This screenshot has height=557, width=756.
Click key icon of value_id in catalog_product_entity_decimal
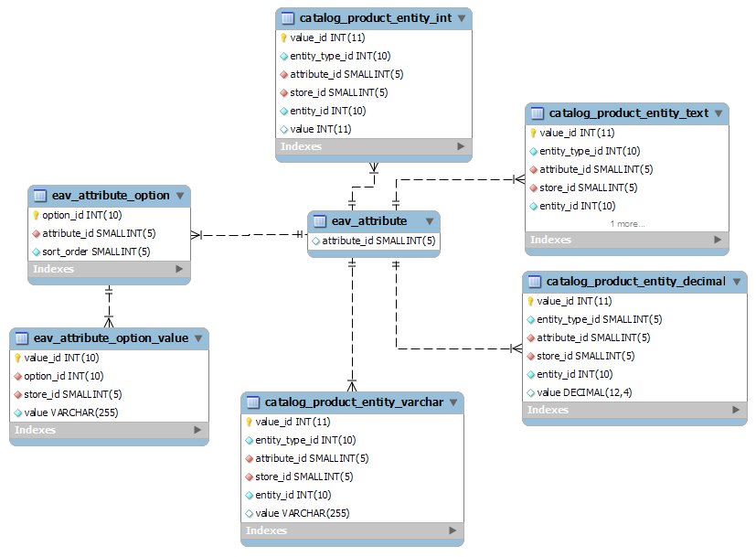point(530,302)
